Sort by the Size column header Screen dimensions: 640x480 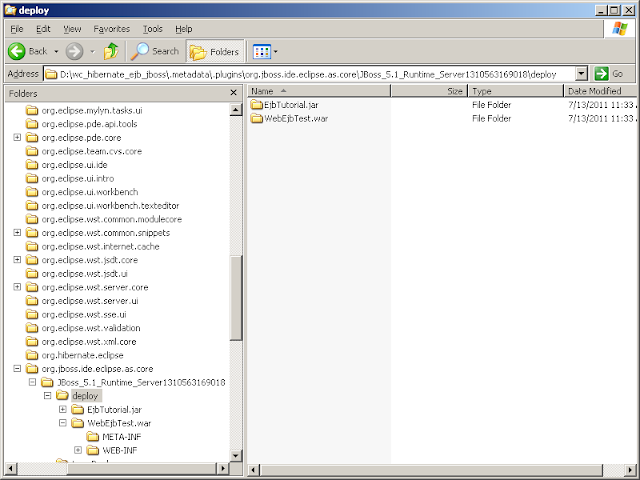pyautogui.click(x=429, y=91)
